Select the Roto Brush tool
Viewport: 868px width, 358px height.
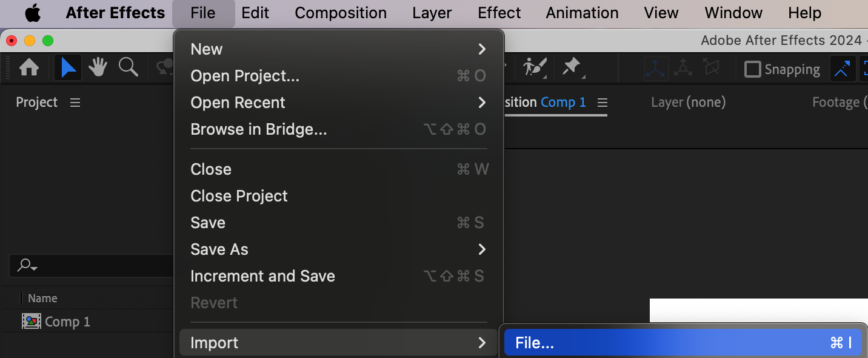[x=535, y=68]
